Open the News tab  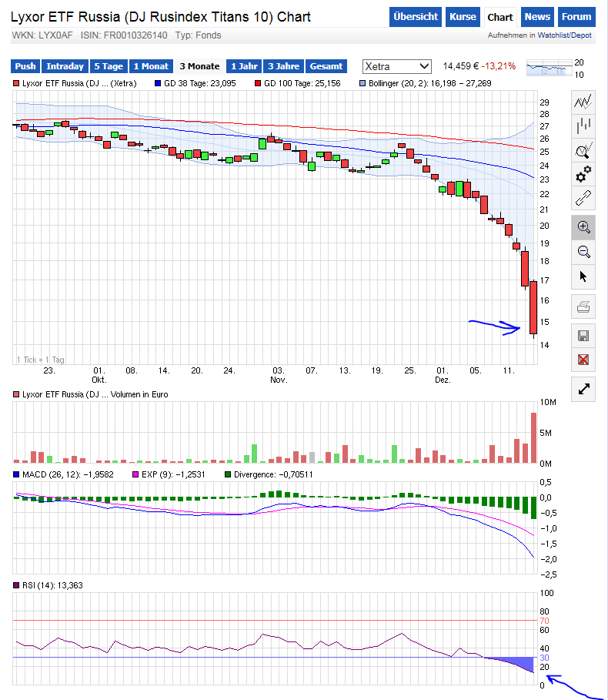tap(537, 17)
